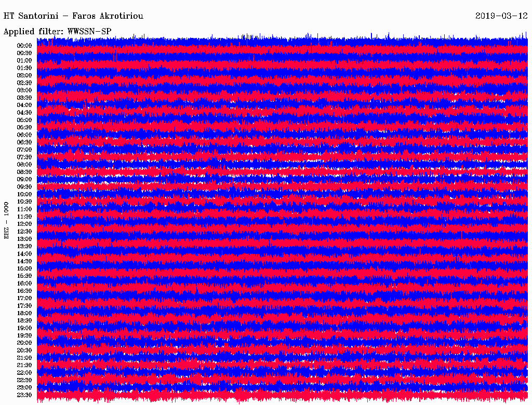The width and height of the screenshot is (532, 405).
Task: Select the 04:00 time label
Action: pyautogui.click(x=24, y=105)
